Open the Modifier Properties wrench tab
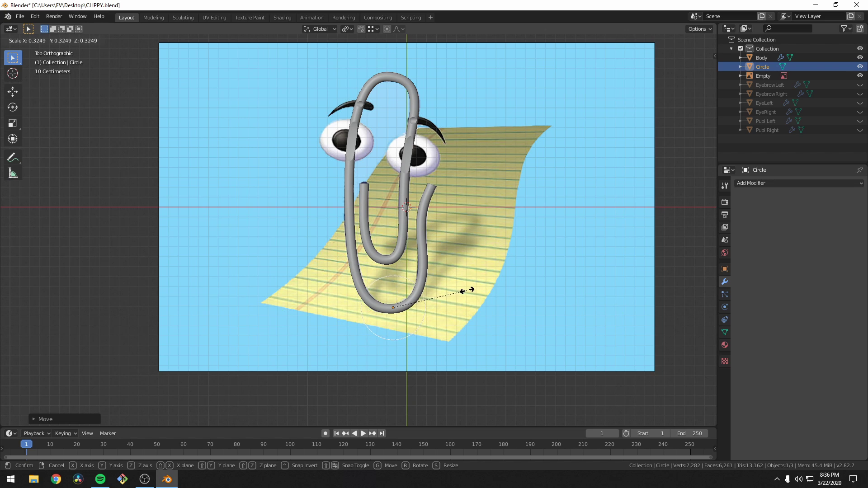Image resolution: width=868 pixels, height=488 pixels. (724, 282)
